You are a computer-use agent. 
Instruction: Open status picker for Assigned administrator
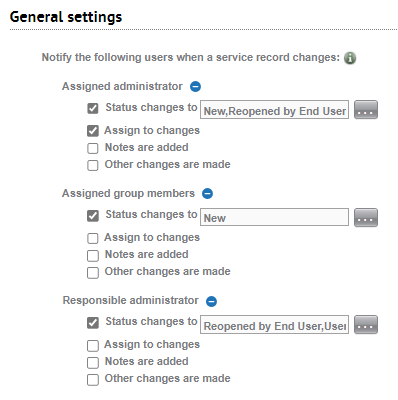coord(366,110)
